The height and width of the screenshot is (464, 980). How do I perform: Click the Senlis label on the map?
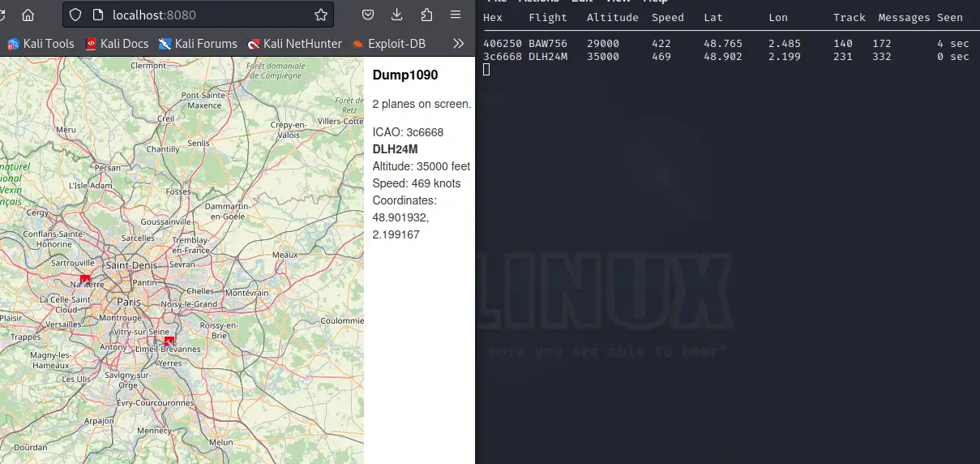tap(199, 143)
